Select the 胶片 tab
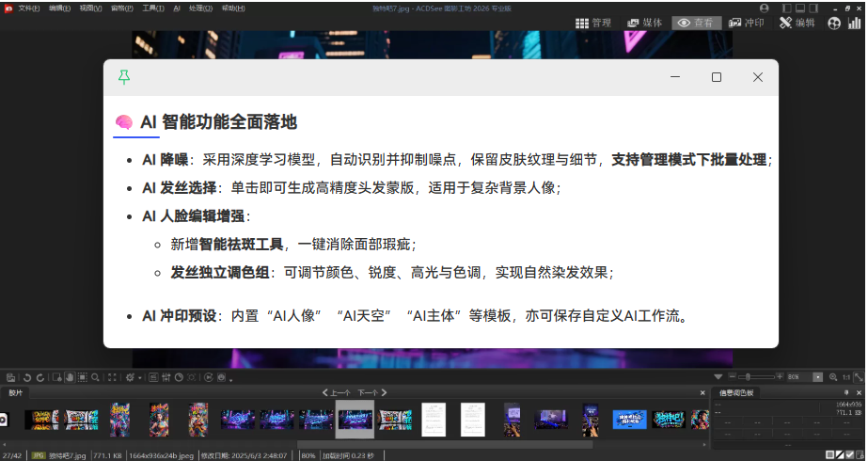Screen dimensions: 868x461 click(15, 393)
